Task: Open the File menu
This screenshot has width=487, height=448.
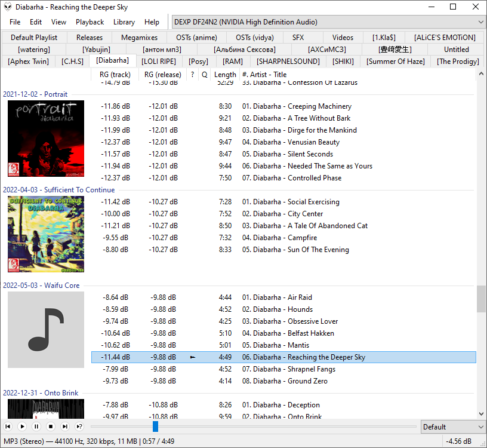Action: pyautogui.click(x=15, y=22)
